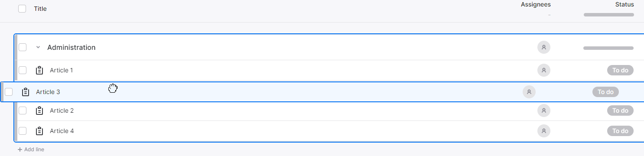The height and width of the screenshot is (156, 644).
Task: Tick the select-all checkbox next to Title
Action: [22, 9]
